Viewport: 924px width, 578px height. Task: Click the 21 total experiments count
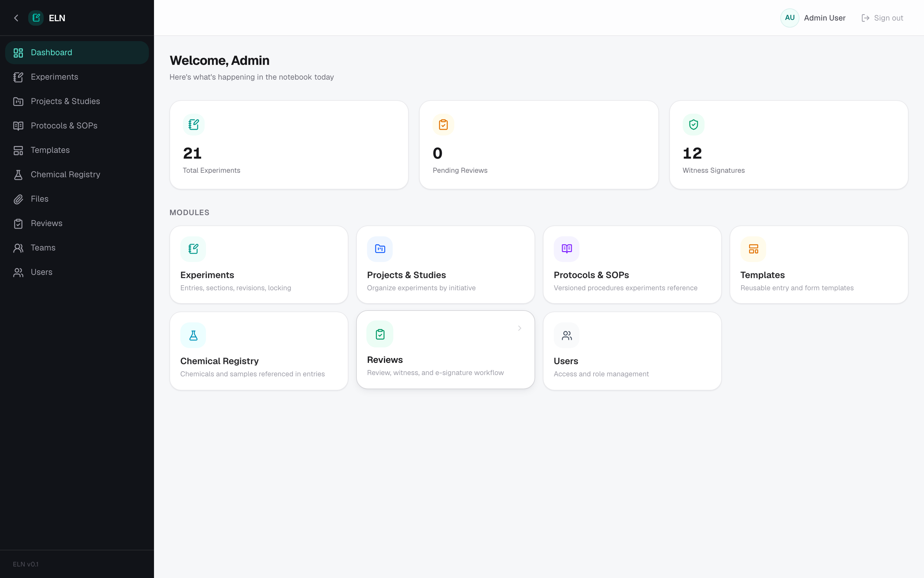pyautogui.click(x=192, y=153)
